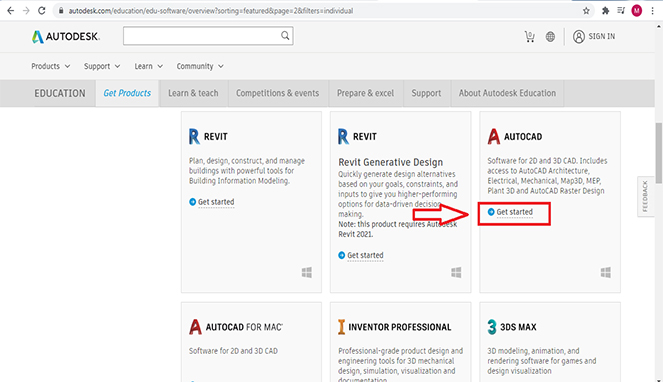Open the browser extensions puzzle icon
The width and height of the screenshot is (663, 382).
(605, 11)
